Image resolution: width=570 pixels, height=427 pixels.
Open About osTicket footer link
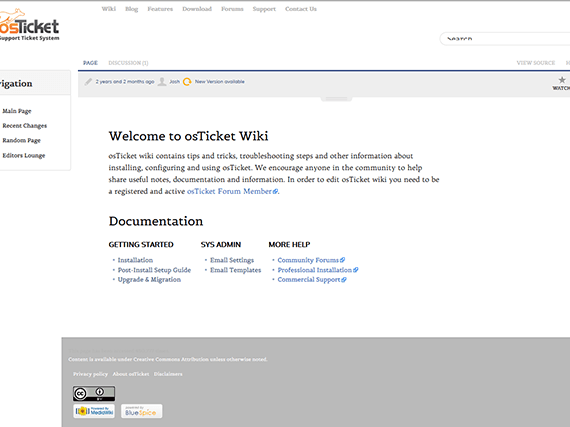(x=131, y=374)
